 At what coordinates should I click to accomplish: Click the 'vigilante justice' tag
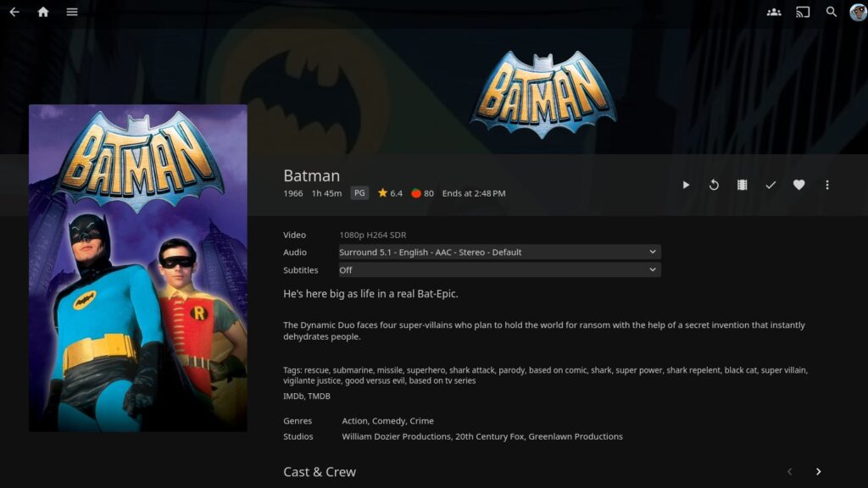tap(312, 380)
